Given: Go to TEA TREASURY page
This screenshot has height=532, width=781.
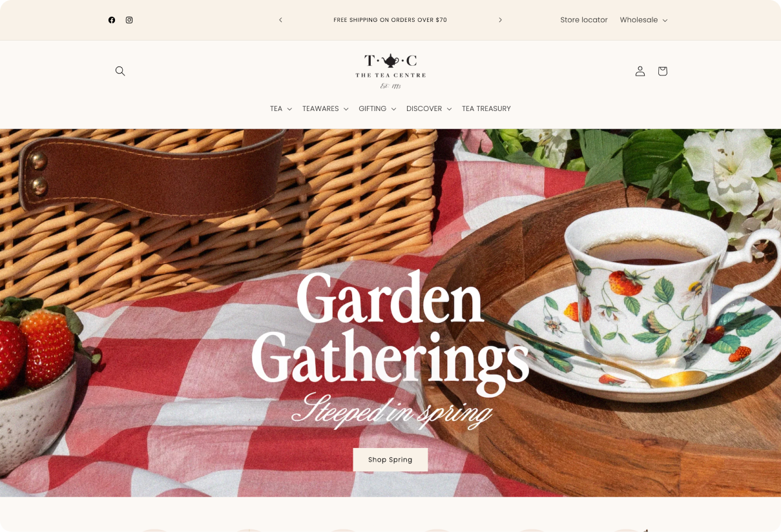Looking at the screenshot, I should [486, 108].
